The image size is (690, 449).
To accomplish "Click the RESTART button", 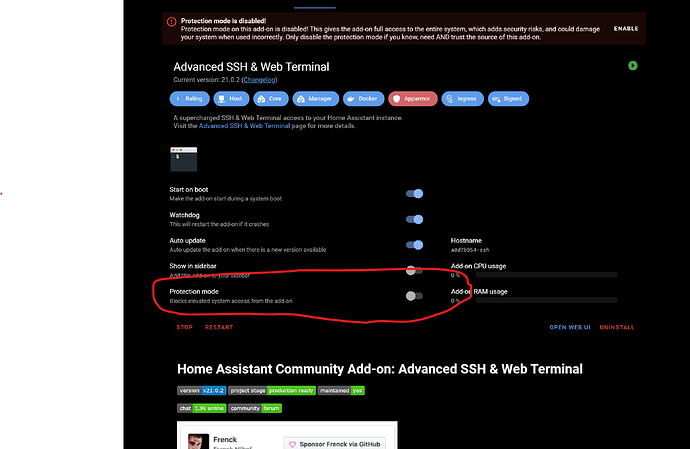I will [x=219, y=327].
